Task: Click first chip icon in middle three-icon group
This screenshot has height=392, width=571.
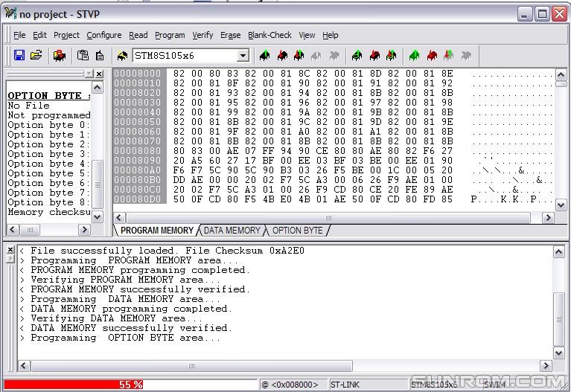Action: (357, 56)
